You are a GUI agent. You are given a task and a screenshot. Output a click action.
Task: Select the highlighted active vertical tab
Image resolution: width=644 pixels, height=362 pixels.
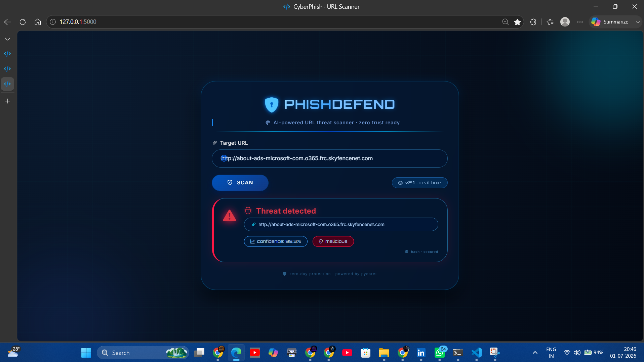point(7,84)
